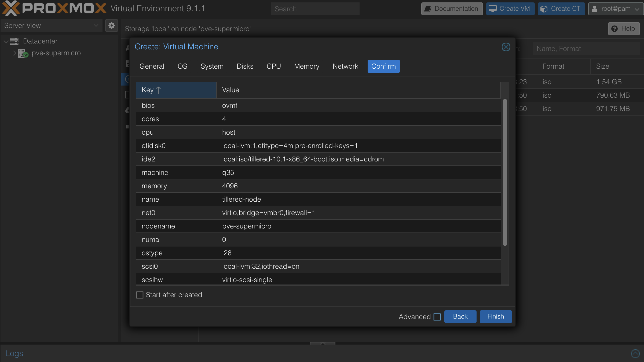Toggle the Advanced option
The width and height of the screenshot is (644, 362).
pyautogui.click(x=437, y=317)
